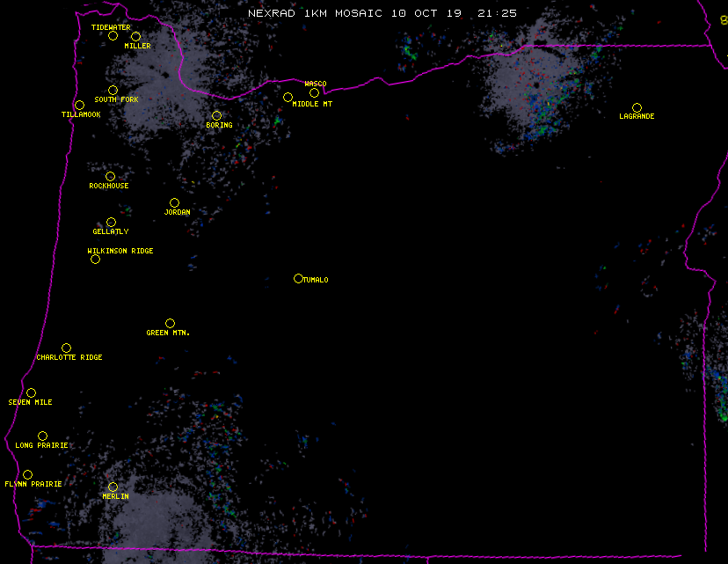Click the South Fork station marker
The height and width of the screenshot is (564, 728).
(x=113, y=91)
